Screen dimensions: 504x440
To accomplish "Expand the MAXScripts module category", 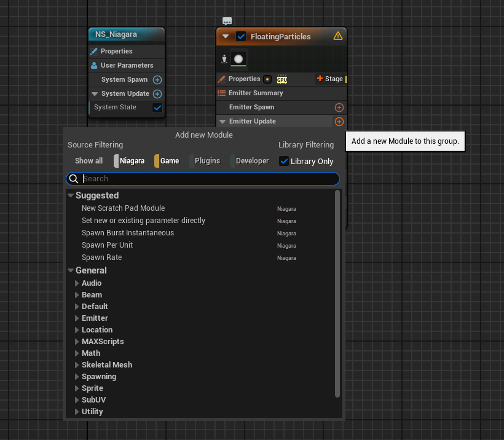I will [77, 342].
